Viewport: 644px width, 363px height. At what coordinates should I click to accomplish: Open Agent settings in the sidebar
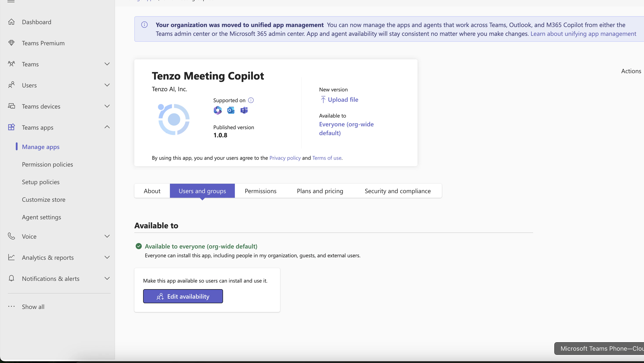(x=41, y=217)
